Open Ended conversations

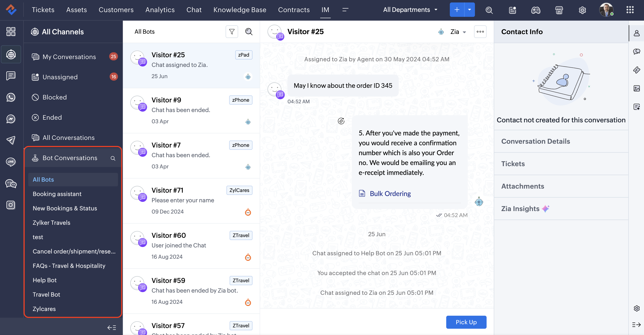click(x=73, y=117)
